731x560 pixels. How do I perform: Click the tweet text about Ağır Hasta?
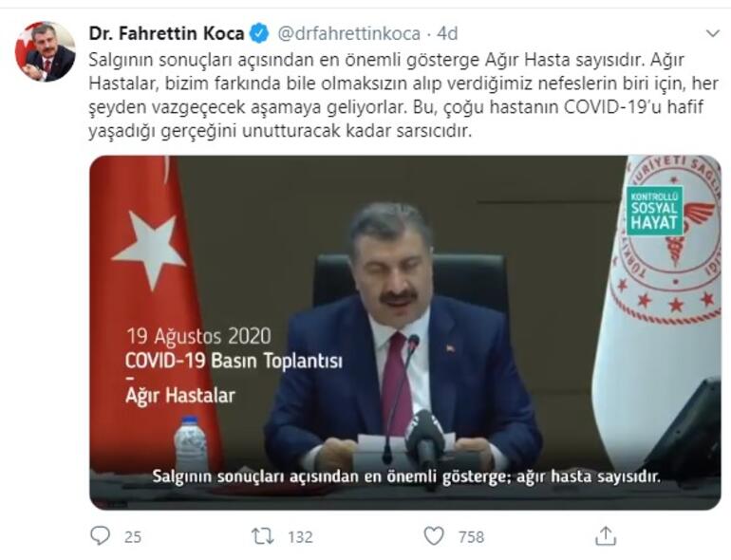[403, 96]
